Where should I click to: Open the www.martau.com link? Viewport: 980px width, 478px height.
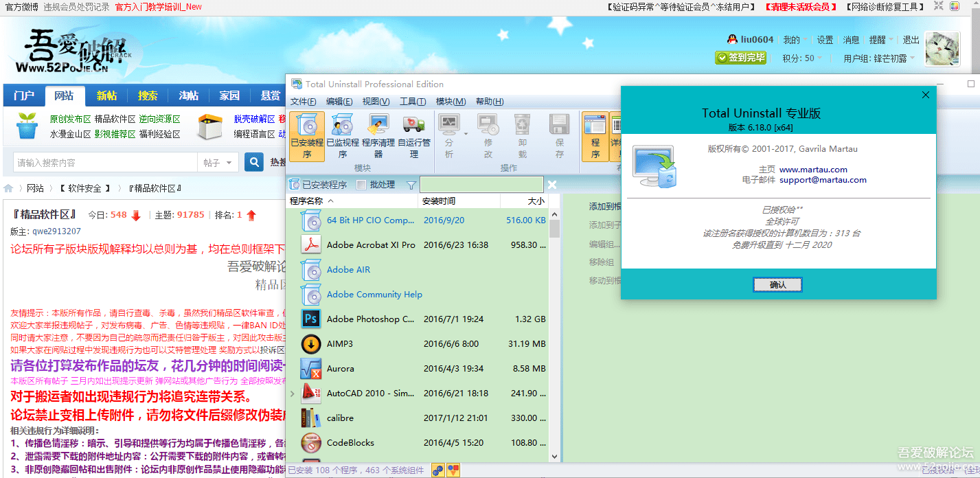813,169
